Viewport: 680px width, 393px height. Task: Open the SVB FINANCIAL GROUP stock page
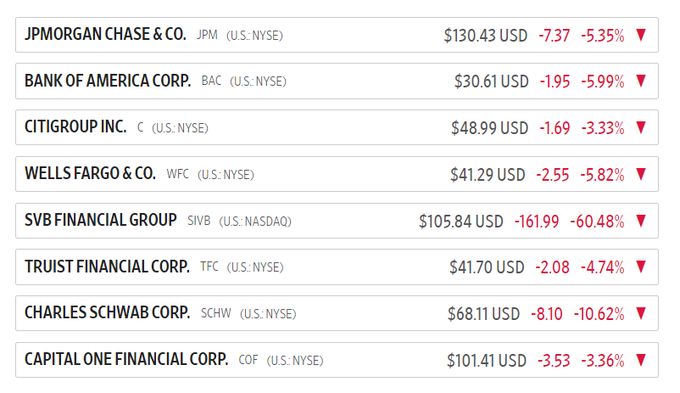pos(101,220)
